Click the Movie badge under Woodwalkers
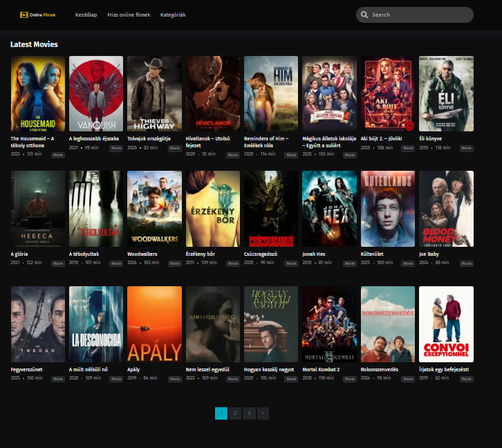 (175, 263)
